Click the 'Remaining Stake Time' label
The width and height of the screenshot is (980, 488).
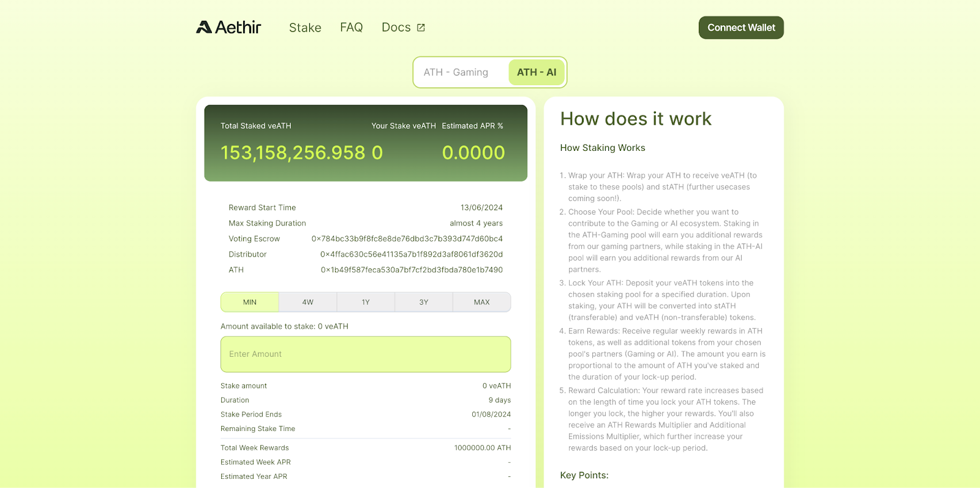tap(258, 429)
